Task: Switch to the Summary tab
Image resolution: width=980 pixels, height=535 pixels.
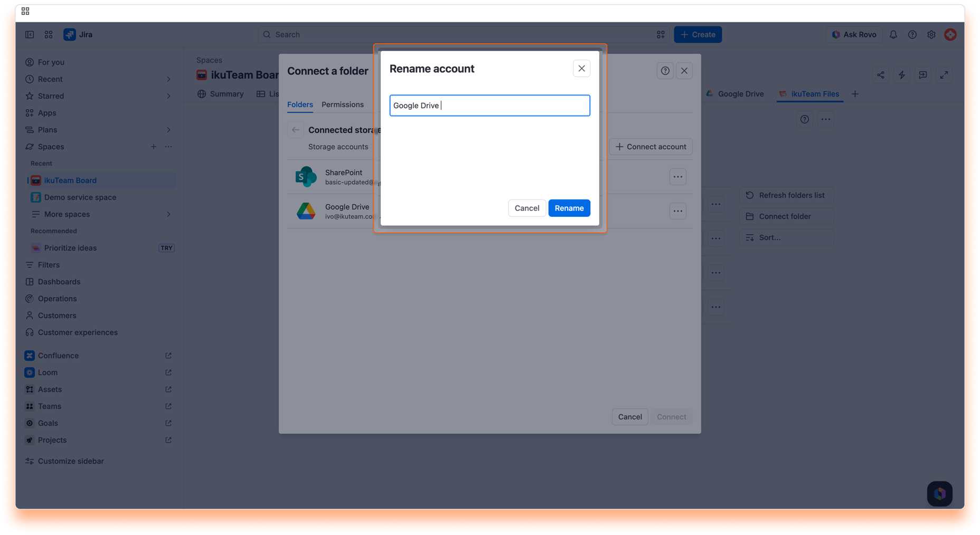Action: 221,94
